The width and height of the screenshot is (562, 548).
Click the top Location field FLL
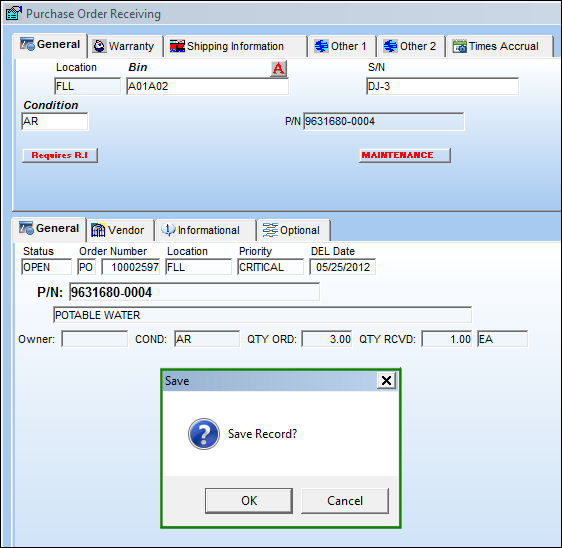[88, 86]
